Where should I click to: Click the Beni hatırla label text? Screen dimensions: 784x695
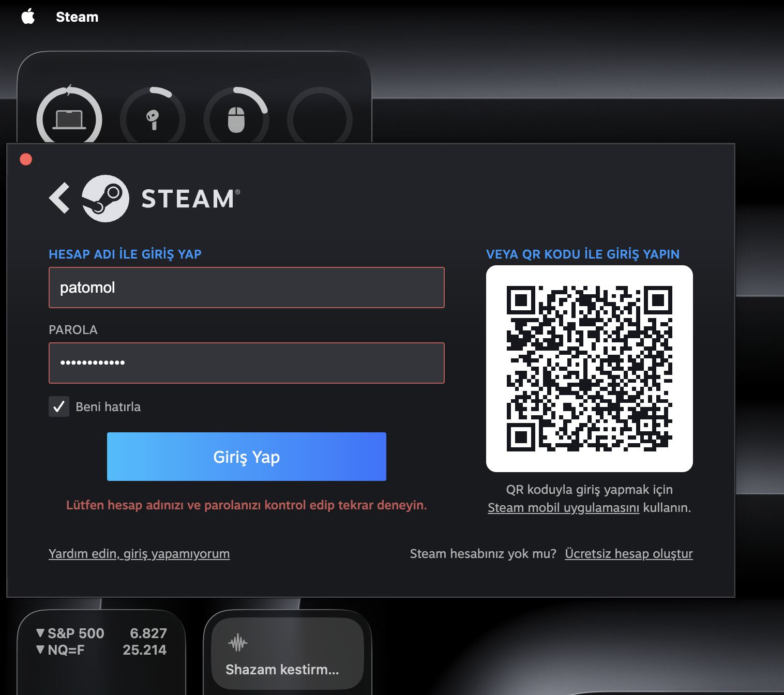coord(108,407)
